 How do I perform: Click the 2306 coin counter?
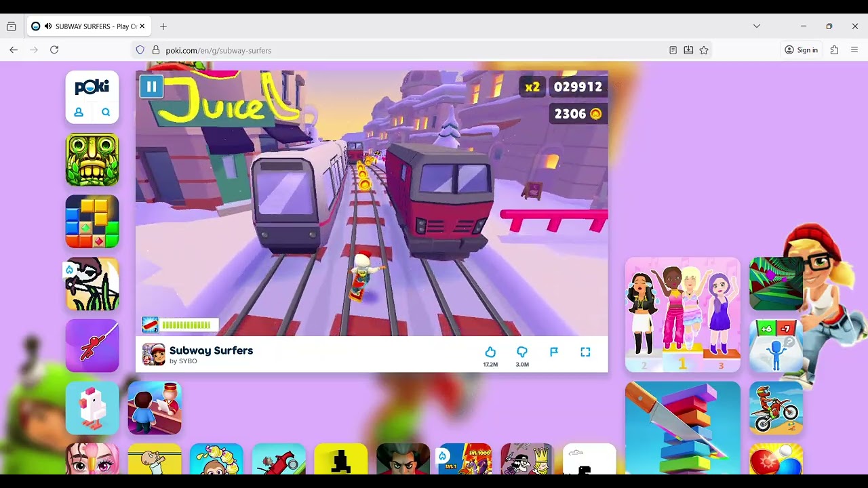pos(578,114)
